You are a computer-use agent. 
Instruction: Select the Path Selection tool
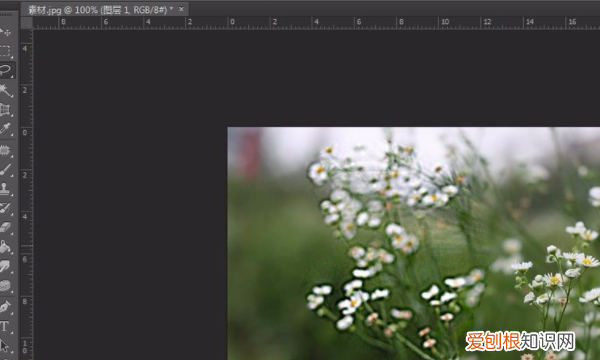pos(6,346)
